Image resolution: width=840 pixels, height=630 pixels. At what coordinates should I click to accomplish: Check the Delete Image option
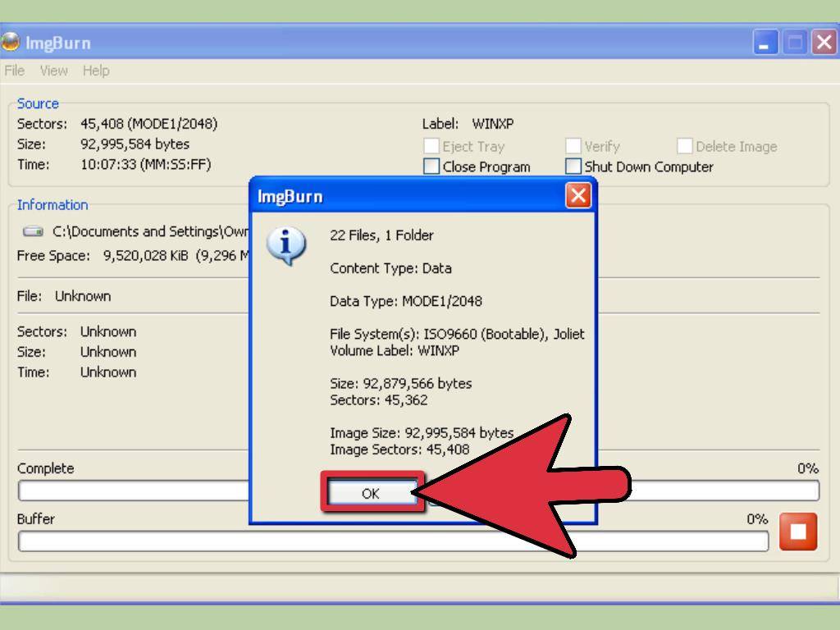click(686, 146)
